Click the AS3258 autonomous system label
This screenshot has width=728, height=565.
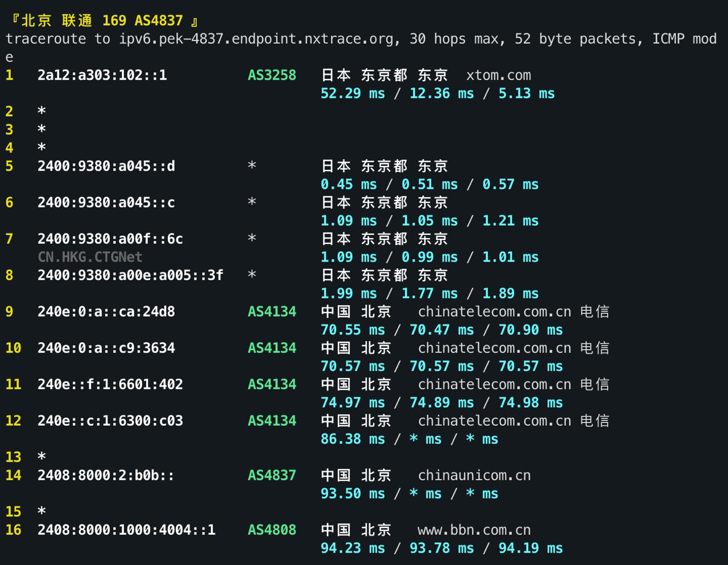(x=271, y=75)
